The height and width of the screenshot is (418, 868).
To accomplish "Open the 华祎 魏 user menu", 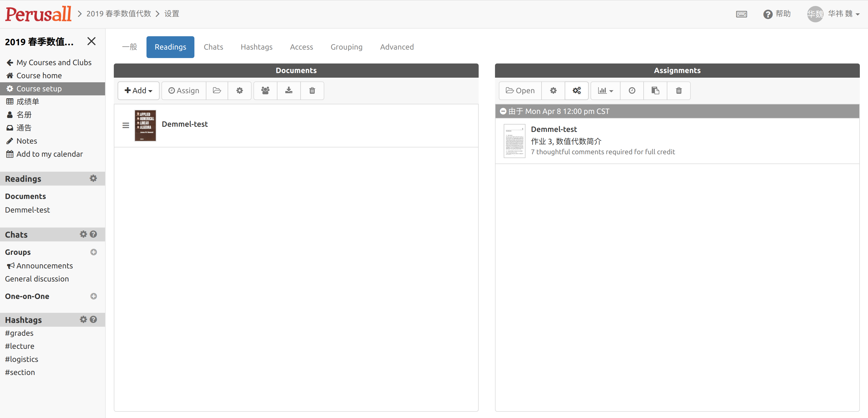I will click(x=844, y=14).
